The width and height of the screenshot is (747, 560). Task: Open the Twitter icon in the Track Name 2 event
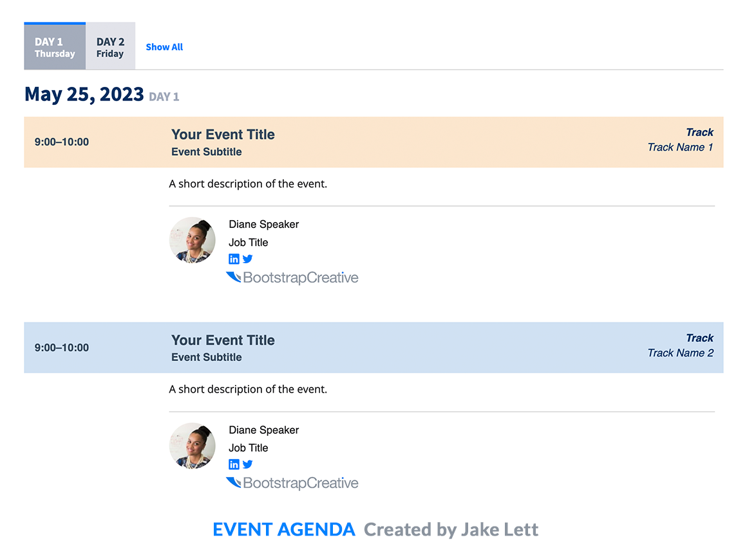248,464
